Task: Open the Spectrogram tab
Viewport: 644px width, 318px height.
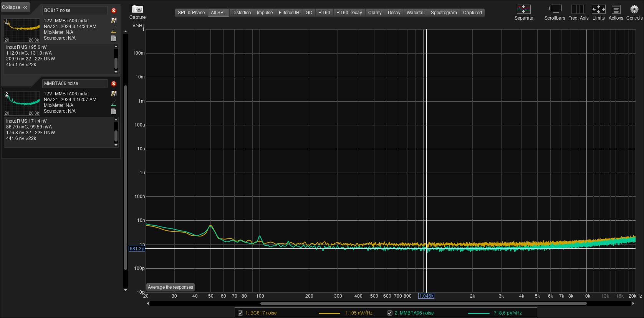Action: 444,13
